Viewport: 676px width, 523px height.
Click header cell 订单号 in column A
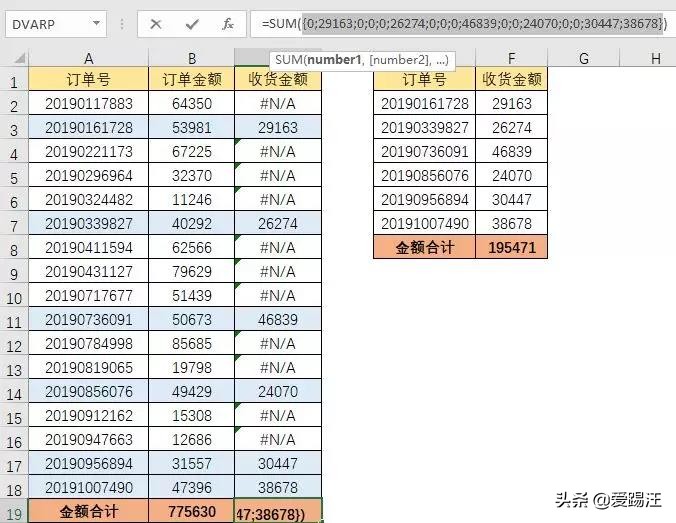(x=88, y=79)
